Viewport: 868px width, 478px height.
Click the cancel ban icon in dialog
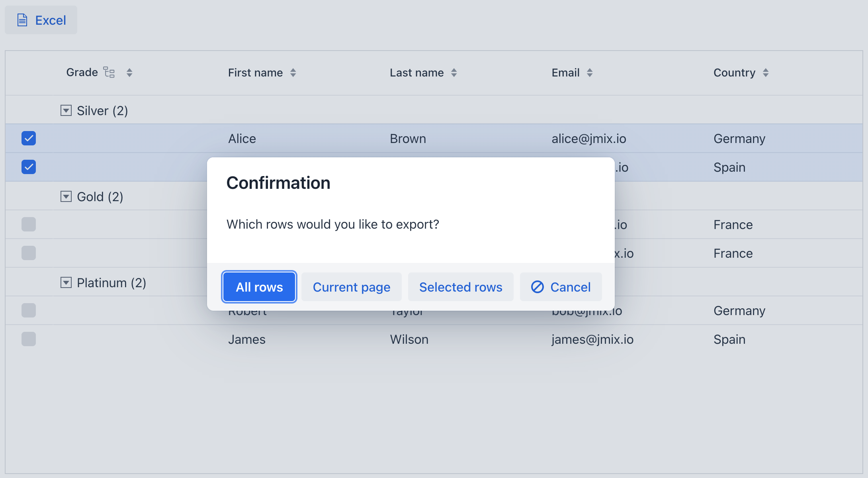(x=537, y=287)
